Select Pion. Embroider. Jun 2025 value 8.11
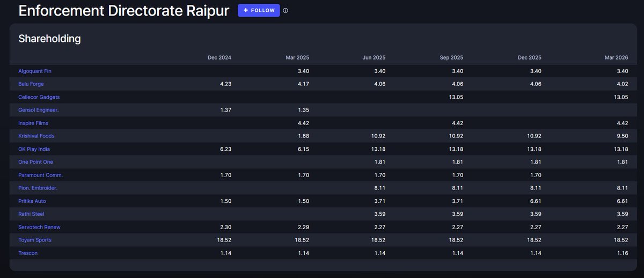The width and height of the screenshot is (644, 278). tap(380, 188)
